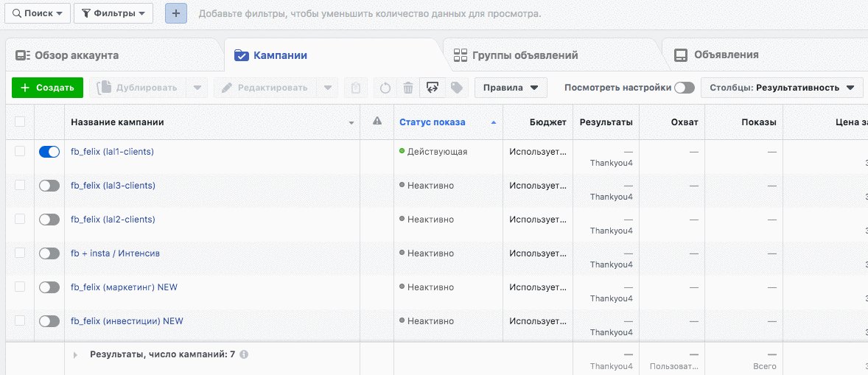Viewport: 868px width, 375px height.
Task: Enable the fb_felix (lal2-clients) campaign toggle
Action: tap(49, 220)
